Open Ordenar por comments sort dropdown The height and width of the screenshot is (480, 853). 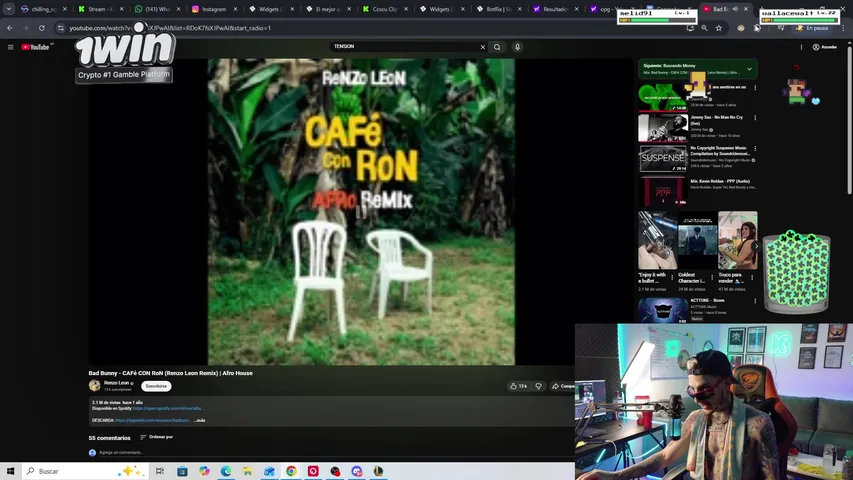(157, 437)
